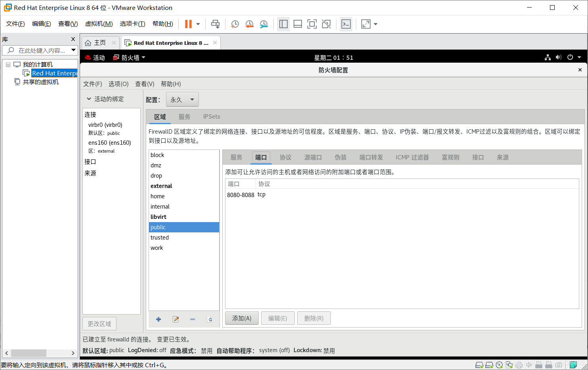The height and width of the screenshot is (370, 588).
Task: Open the 端口转发 tab
Action: (371, 157)
